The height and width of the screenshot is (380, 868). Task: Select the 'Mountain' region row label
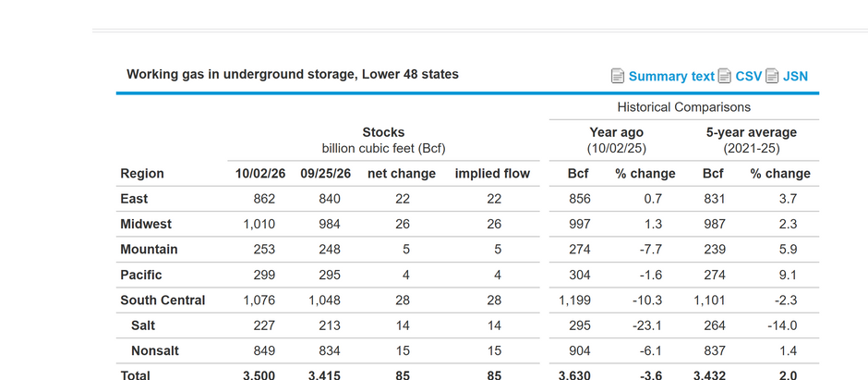pos(149,250)
